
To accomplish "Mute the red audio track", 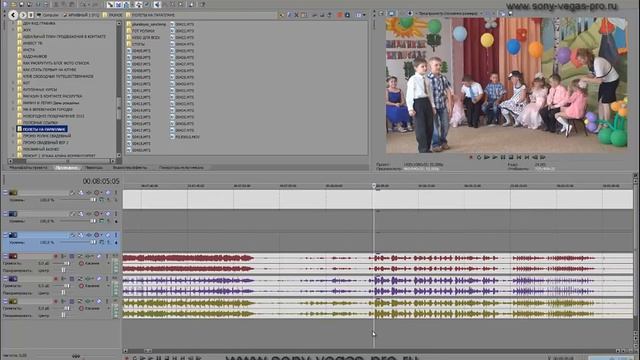I will 99,256.
